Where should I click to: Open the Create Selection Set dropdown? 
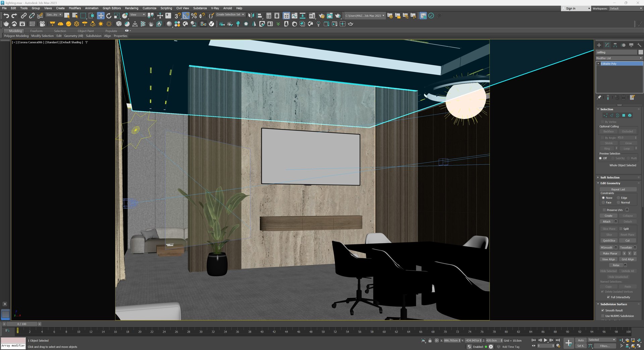(x=230, y=15)
